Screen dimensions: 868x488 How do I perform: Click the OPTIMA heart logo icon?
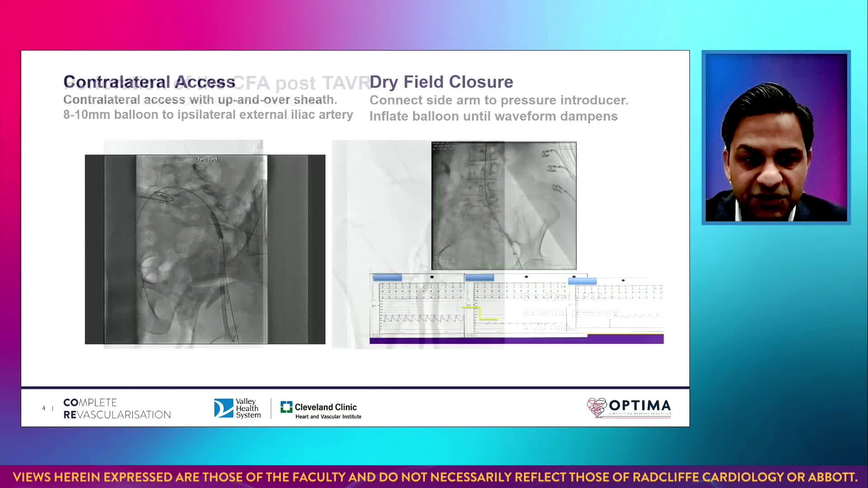point(597,408)
